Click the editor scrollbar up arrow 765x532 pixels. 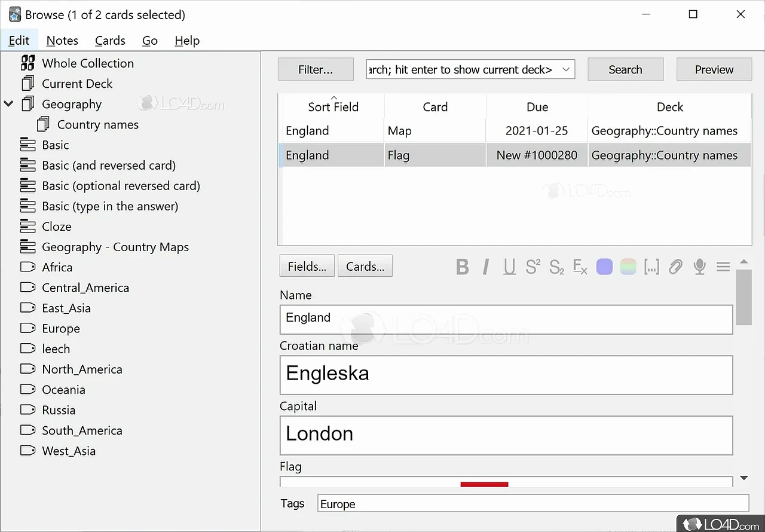pyautogui.click(x=744, y=262)
